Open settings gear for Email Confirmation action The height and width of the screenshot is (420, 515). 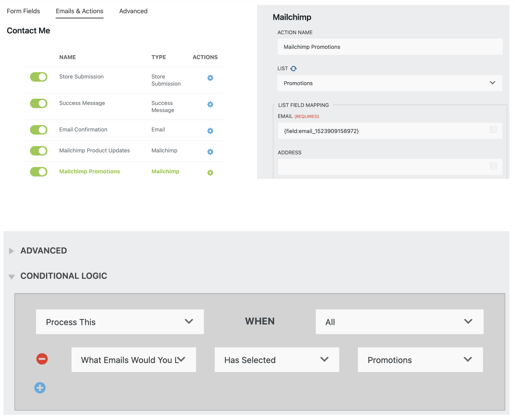click(x=210, y=131)
